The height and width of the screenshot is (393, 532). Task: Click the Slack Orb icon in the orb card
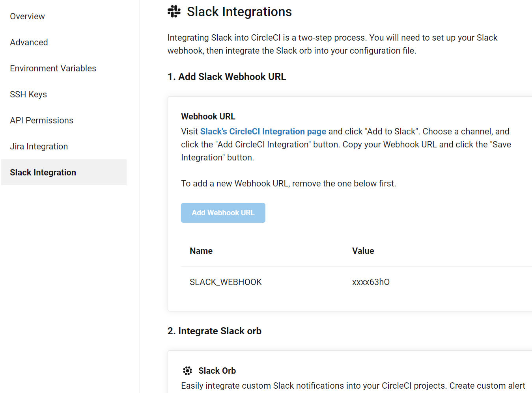pyautogui.click(x=187, y=371)
